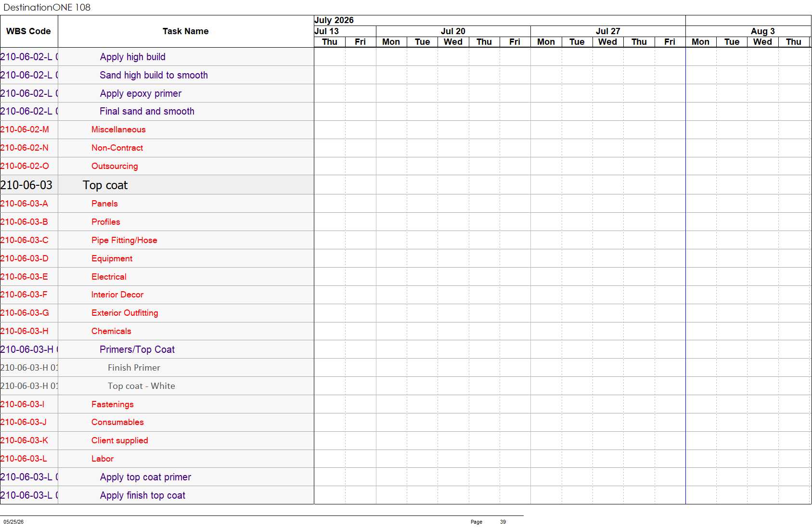The image size is (812, 528).
Task: Select the 'Apply top coat primer' task
Action: (145, 477)
